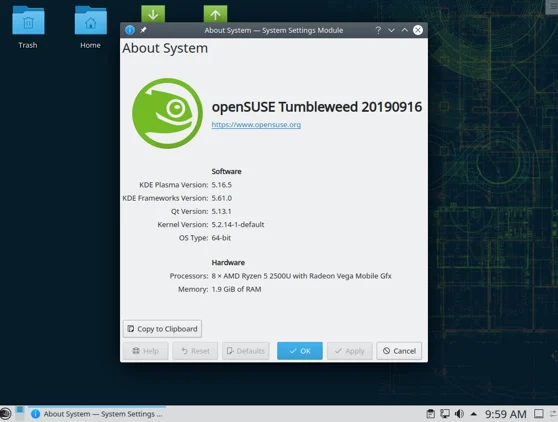Click the show desktop icon beside the clock
Image resolution: width=558 pixels, height=422 pixels.
[539, 414]
